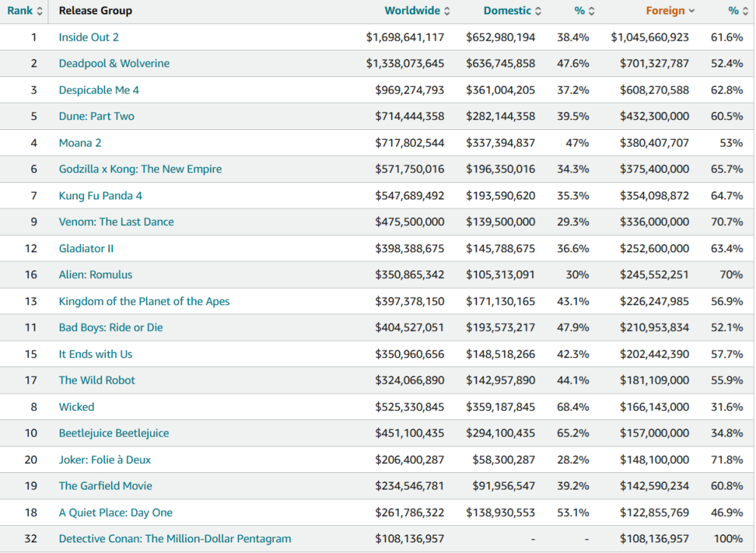View Venom: The Last Dance page
756x553 pixels.
116,222
